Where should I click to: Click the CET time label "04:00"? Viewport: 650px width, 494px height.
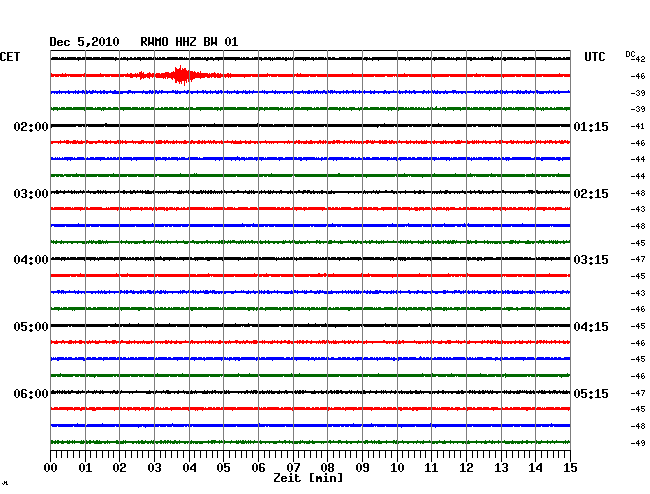tap(31, 260)
